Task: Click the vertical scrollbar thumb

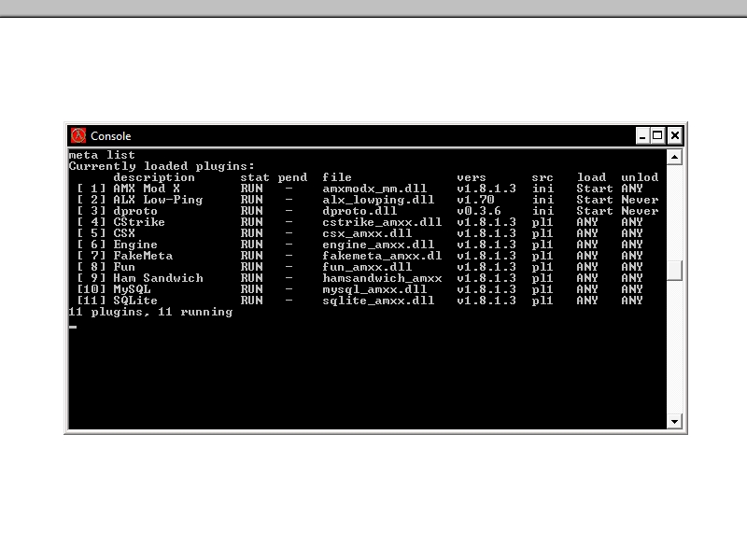Action: point(674,271)
